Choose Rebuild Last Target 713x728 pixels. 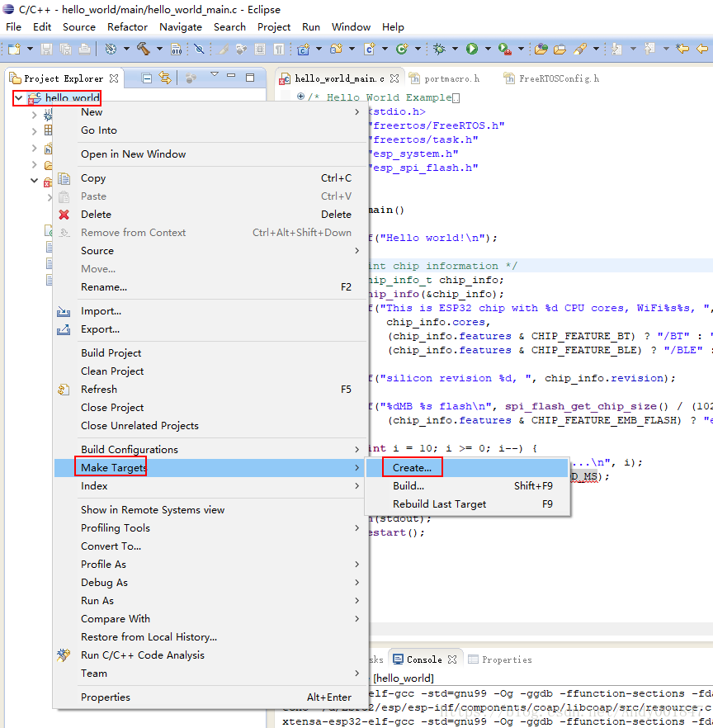tap(467, 503)
